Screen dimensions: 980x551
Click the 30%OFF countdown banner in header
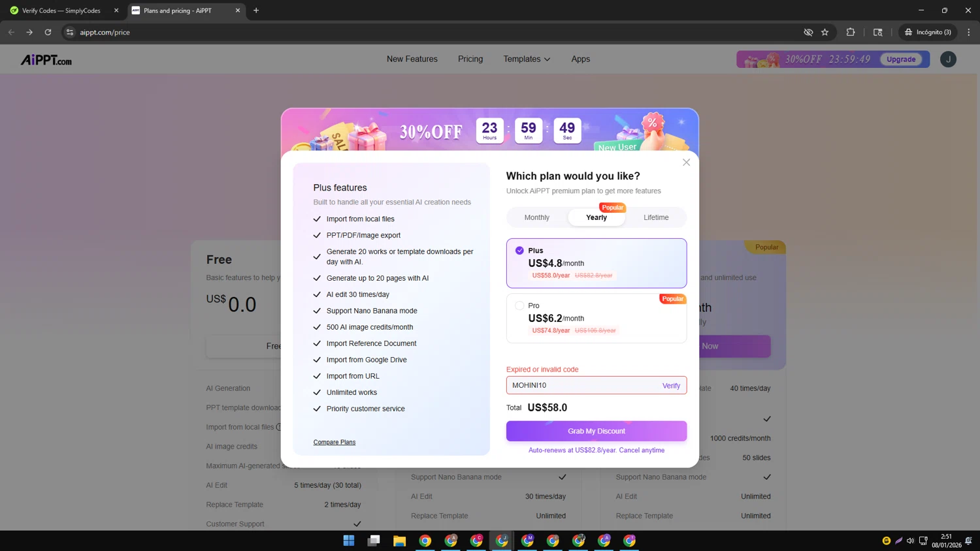(833, 59)
